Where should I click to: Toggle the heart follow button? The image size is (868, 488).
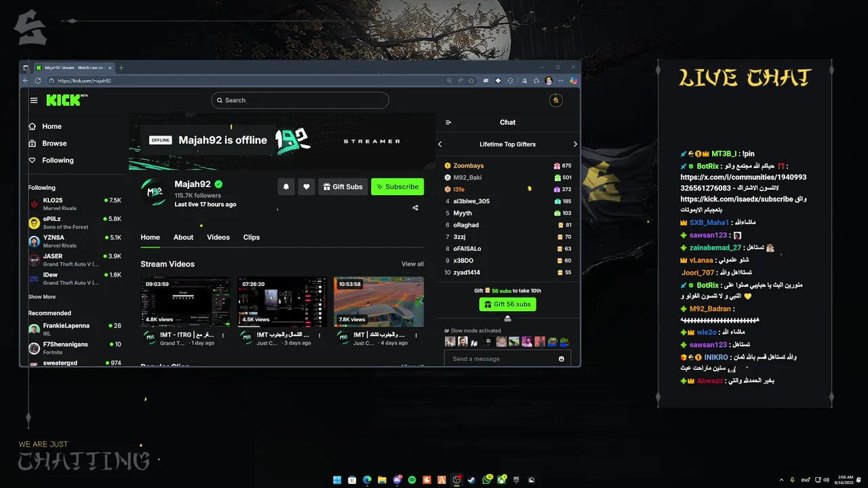pos(307,186)
